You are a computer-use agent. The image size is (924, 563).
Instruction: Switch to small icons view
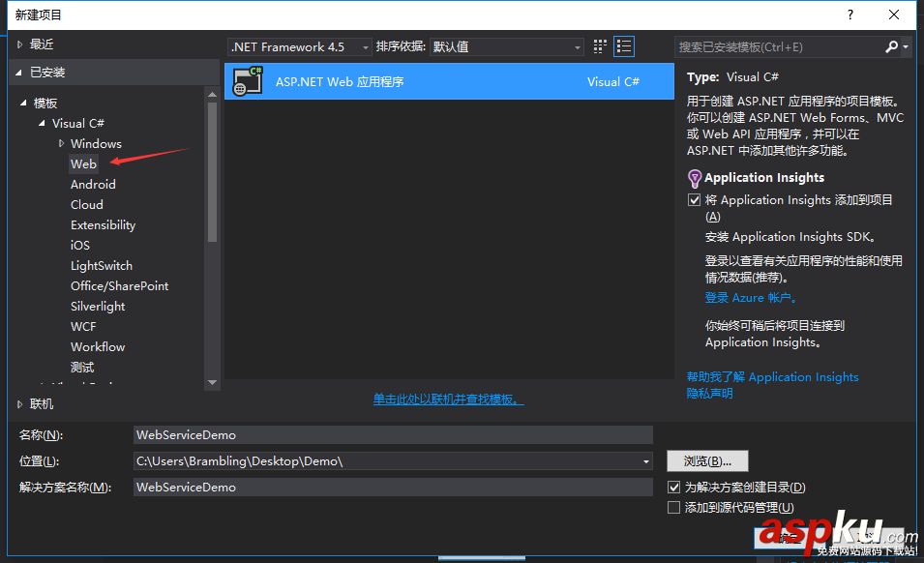[x=600, y=46]
